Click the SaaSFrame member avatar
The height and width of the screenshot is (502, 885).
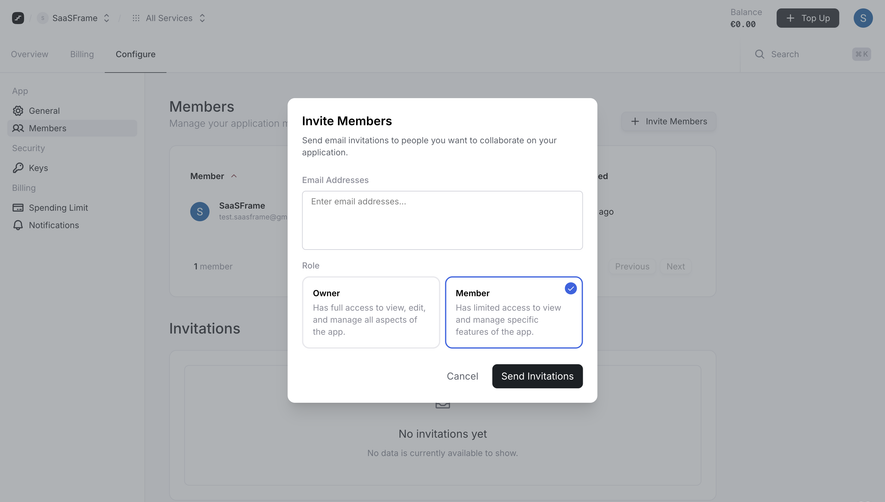[x=200, y=212]
